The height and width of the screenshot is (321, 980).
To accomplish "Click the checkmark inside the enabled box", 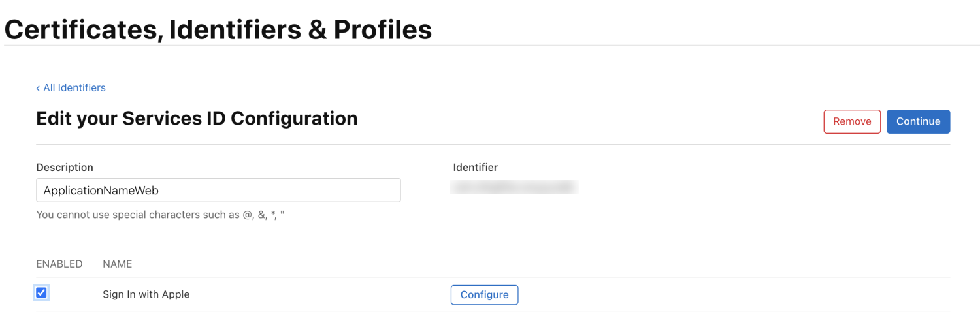I will pyautogui.click(x=41, y=292).
